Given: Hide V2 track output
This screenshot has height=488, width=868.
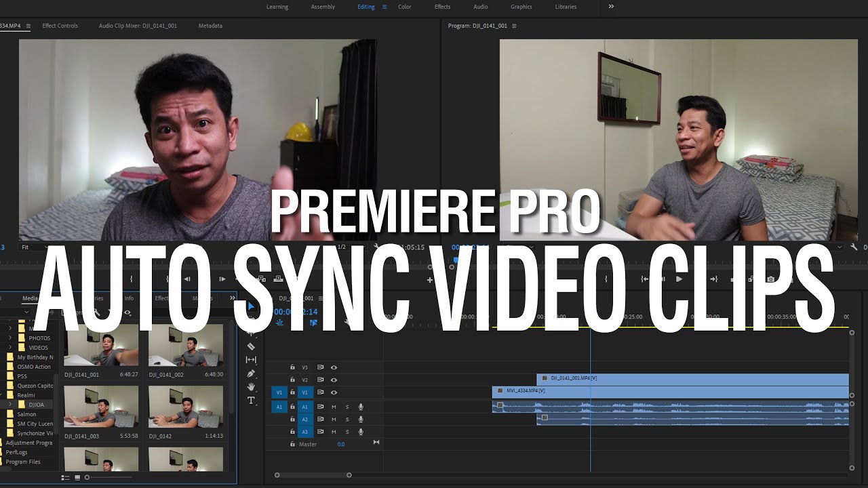Looking at the screenshot, I should tap(334, 380).
